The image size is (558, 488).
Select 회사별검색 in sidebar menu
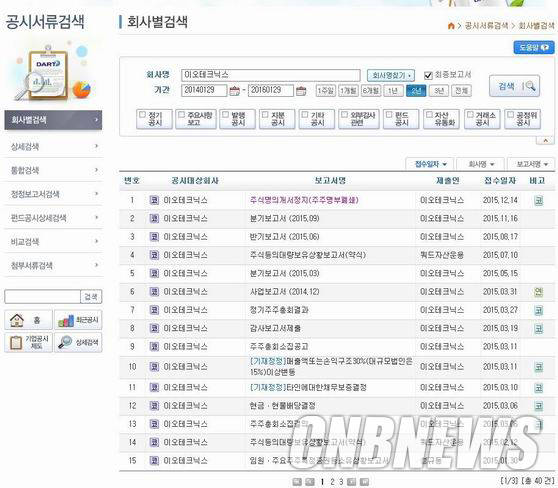[x=53, y=120]
